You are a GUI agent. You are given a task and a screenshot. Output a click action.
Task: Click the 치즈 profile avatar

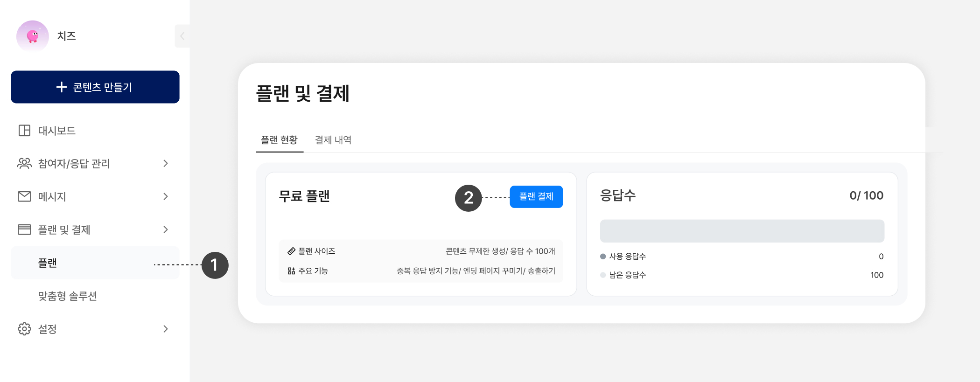click(x=33, y=36)
